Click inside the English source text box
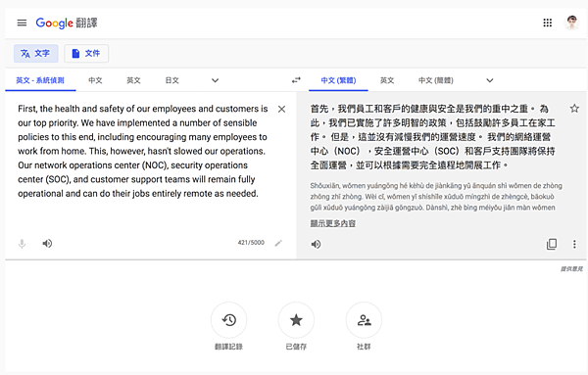Screen dimensions: 588x375 pos(143,151)
